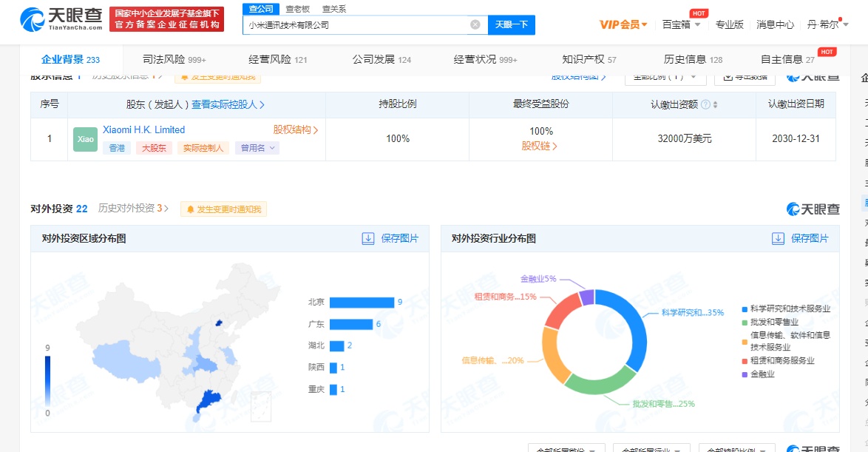Open the VIP会员 dropdown menu
The width and height of the screenshot is (868, 452).
(x=623, y=24)
